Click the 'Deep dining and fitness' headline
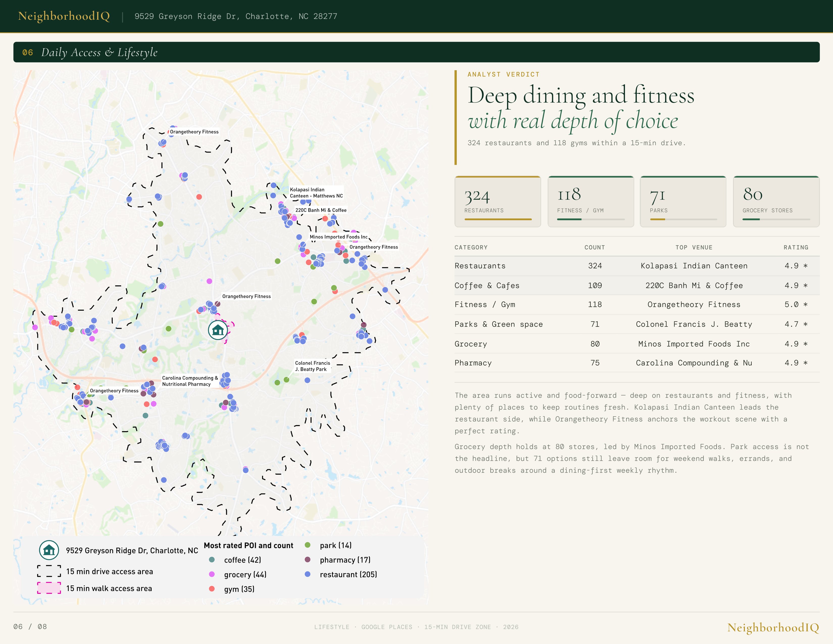 tap(581, 95)
